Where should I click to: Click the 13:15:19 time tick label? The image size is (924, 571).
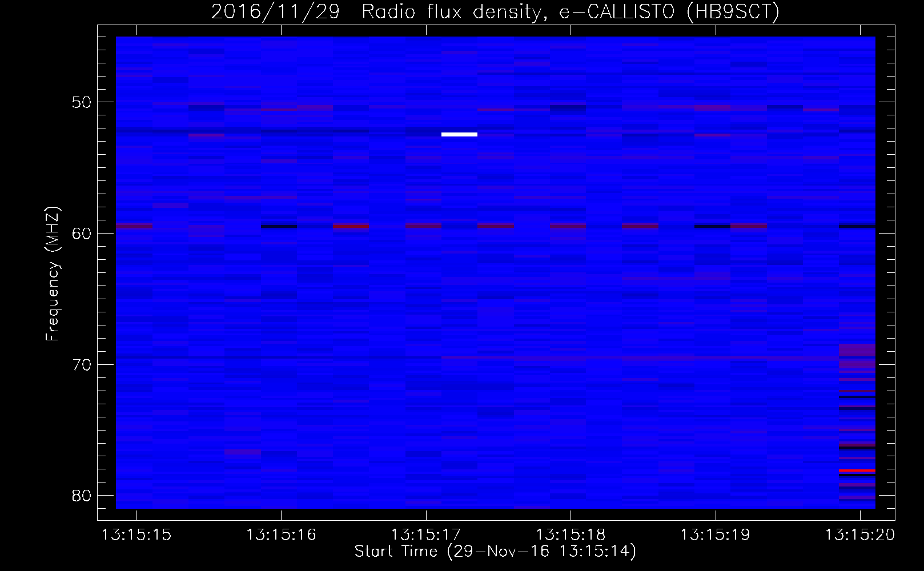coord(715,535)
